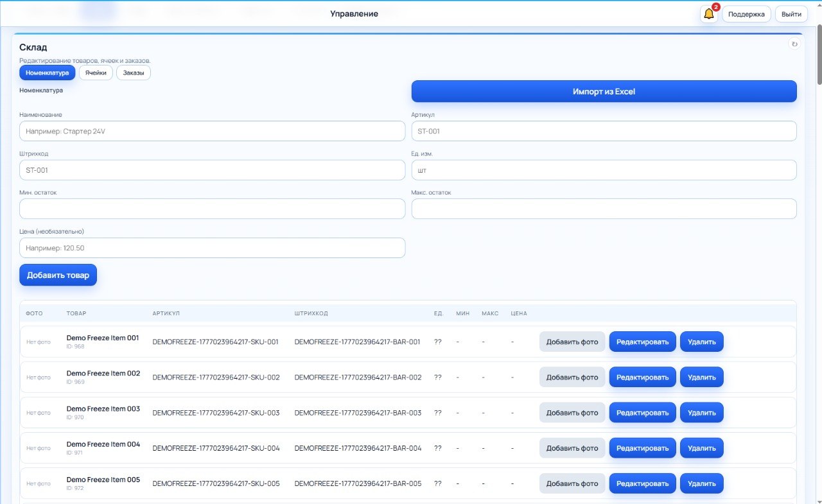
Task: Click the ID: 972 label
Action: click(75, 488)
